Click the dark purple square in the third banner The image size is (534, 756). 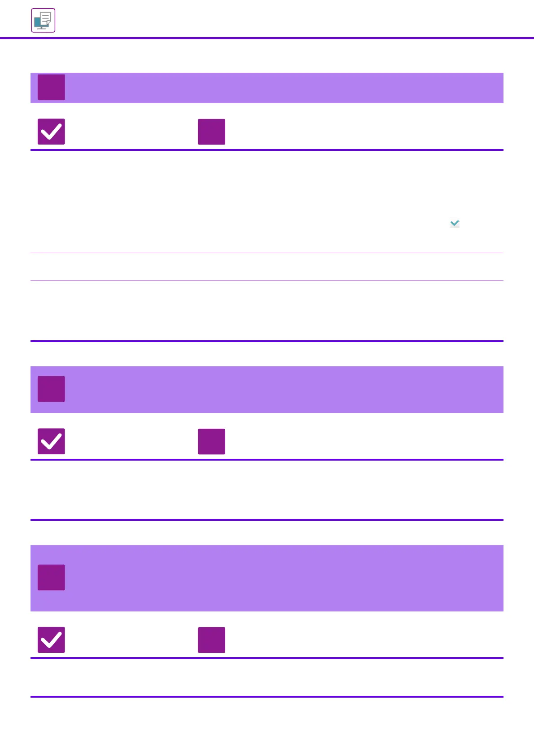51,577
